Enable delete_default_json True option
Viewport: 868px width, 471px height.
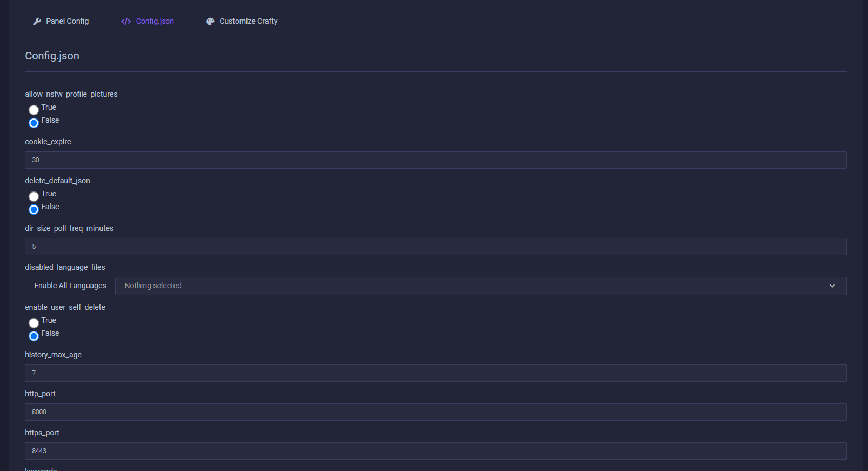(x=34, y=196)
